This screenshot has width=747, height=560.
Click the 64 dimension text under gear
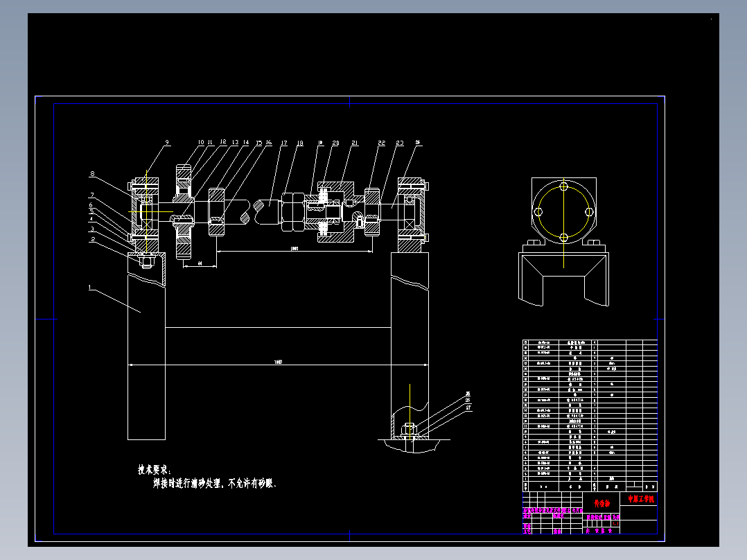click(x=200, y=263)
